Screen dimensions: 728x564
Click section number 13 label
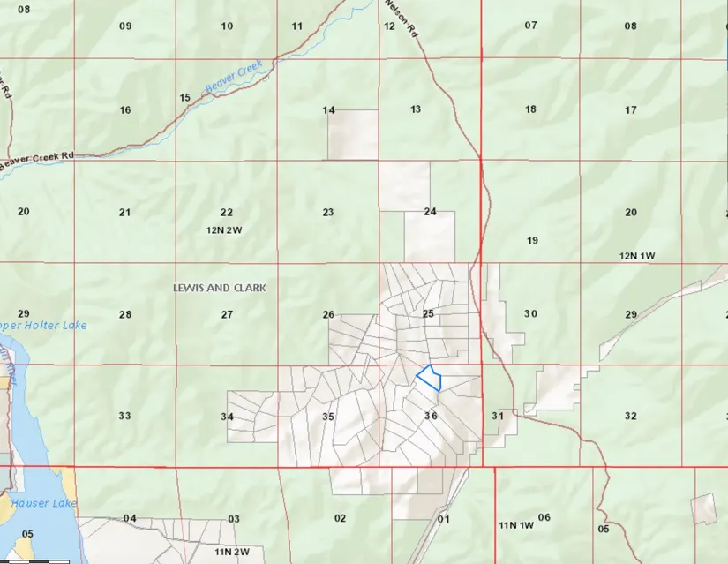[417, 109]
